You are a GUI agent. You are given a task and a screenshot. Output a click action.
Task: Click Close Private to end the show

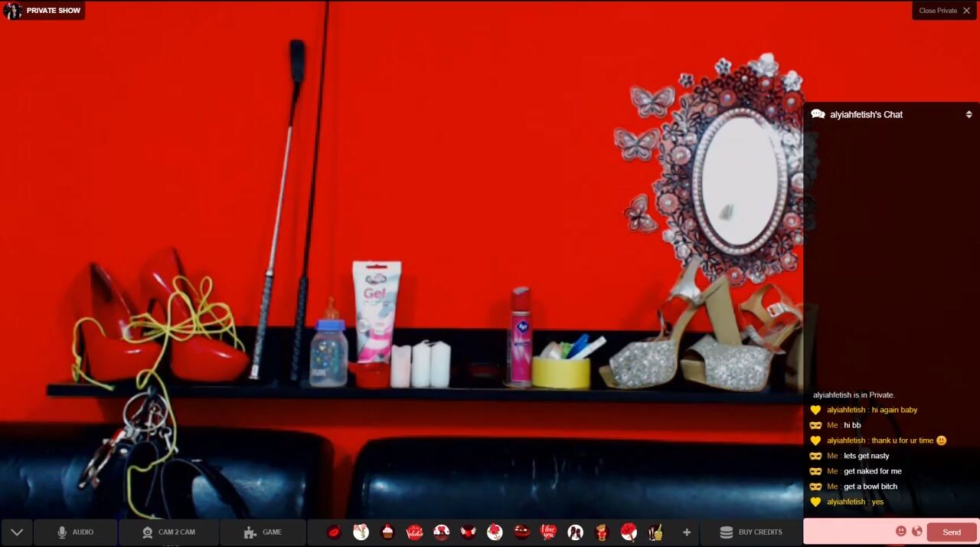pyautogui.click(x=944, y=11)
